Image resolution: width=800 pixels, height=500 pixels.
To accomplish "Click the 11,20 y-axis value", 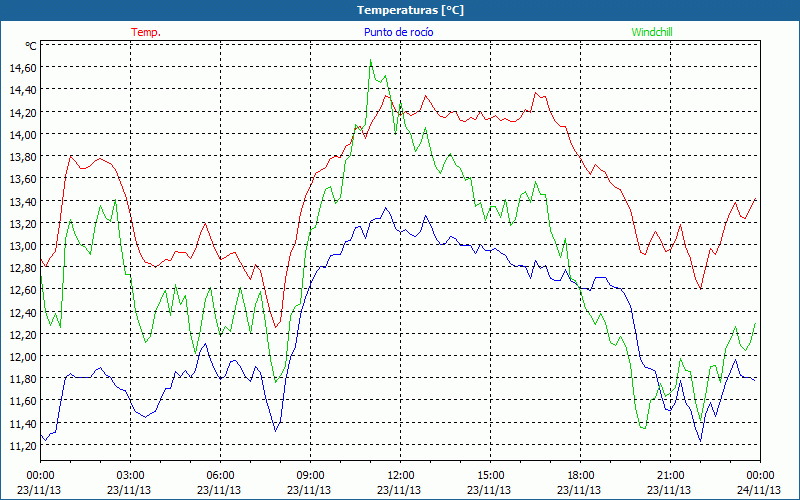I will pyautogui.click(x=22, y=445).
